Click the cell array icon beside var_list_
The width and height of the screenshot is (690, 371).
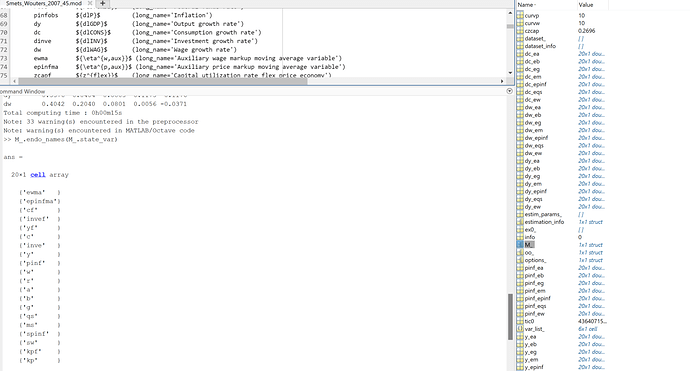point(520,329)
